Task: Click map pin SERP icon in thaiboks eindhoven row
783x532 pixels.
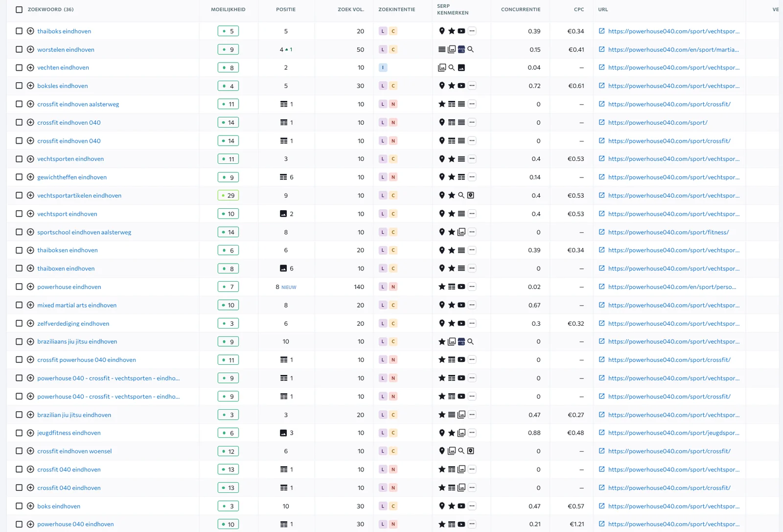Action: [442, 31]
